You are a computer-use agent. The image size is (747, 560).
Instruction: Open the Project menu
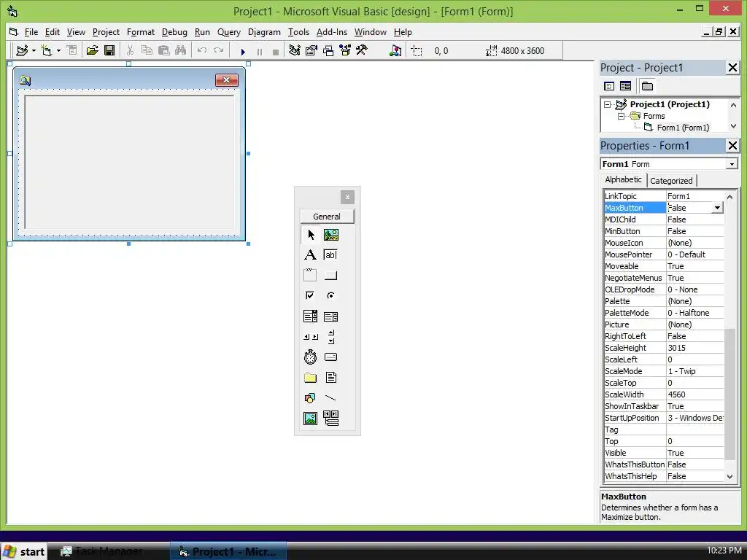pyautogui.click(x=106, y=32)
